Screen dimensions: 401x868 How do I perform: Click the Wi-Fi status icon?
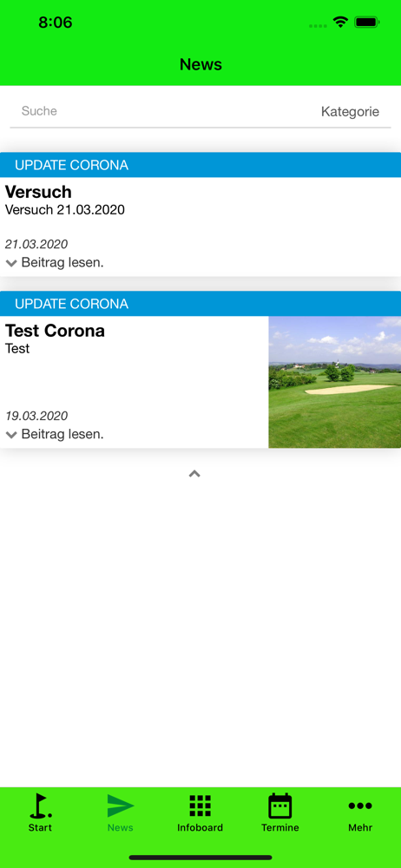[x=340, y=23]
